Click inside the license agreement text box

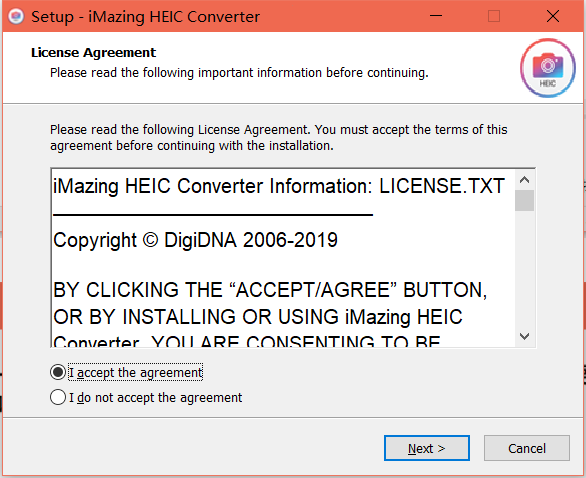283,258
